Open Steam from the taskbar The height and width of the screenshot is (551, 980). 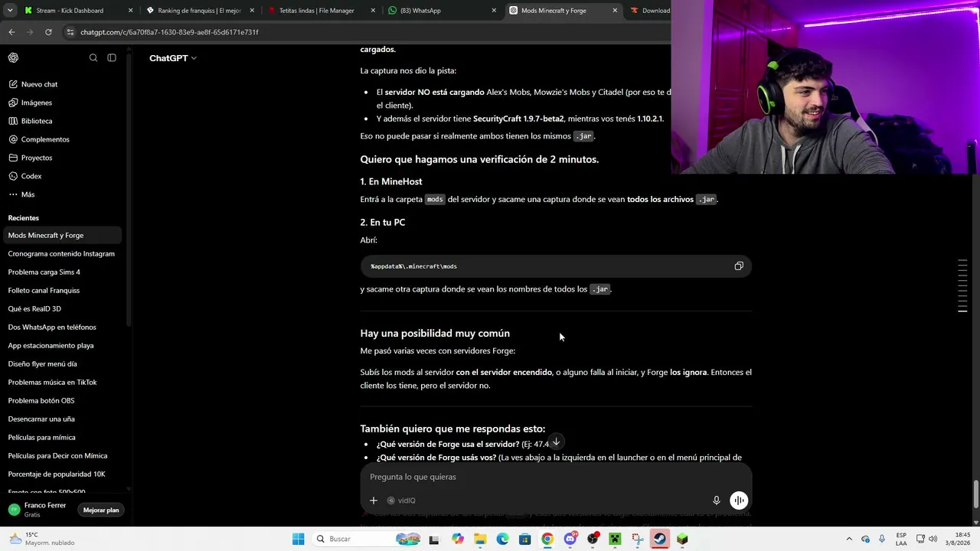(659, 539)
